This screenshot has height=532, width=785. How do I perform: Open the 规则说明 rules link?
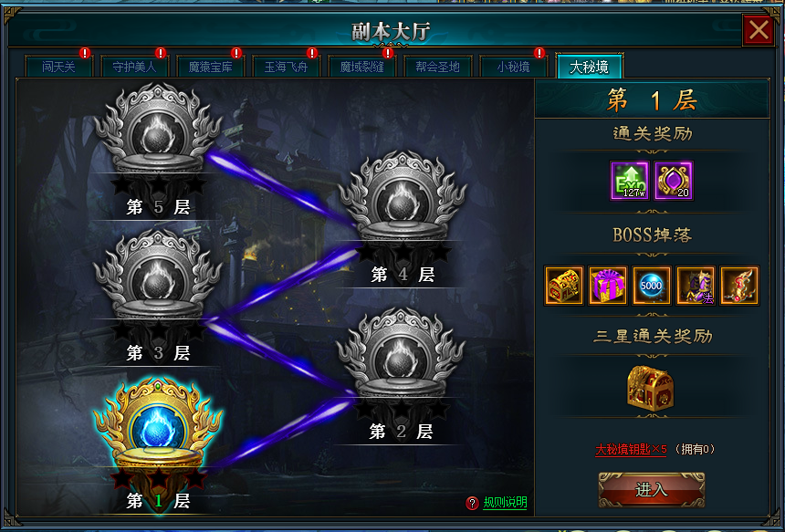505,503
